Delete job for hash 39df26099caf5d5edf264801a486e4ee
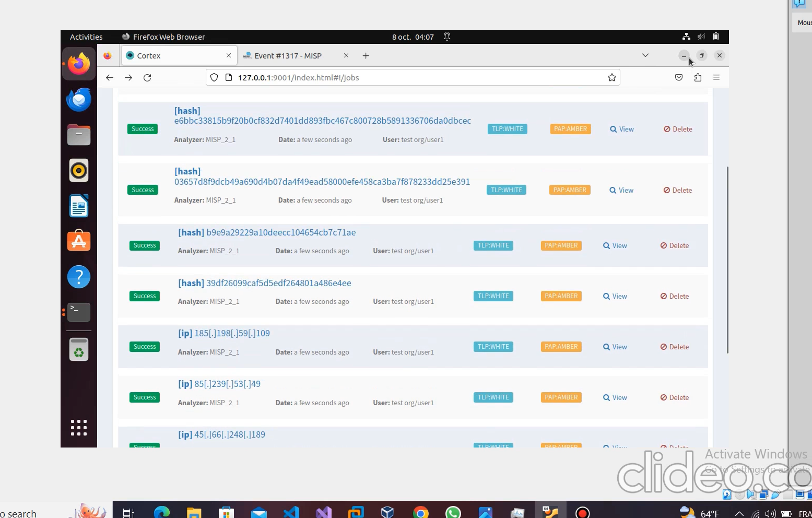The image size is (812, 518). click(675, 296)
